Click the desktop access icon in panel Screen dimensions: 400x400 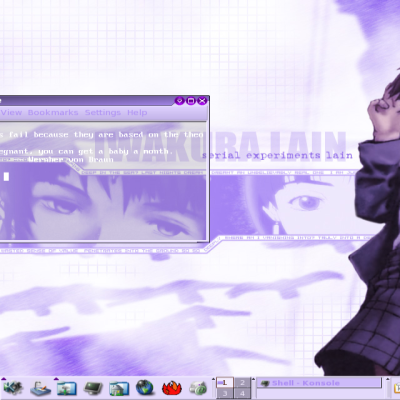click(40, 388)
